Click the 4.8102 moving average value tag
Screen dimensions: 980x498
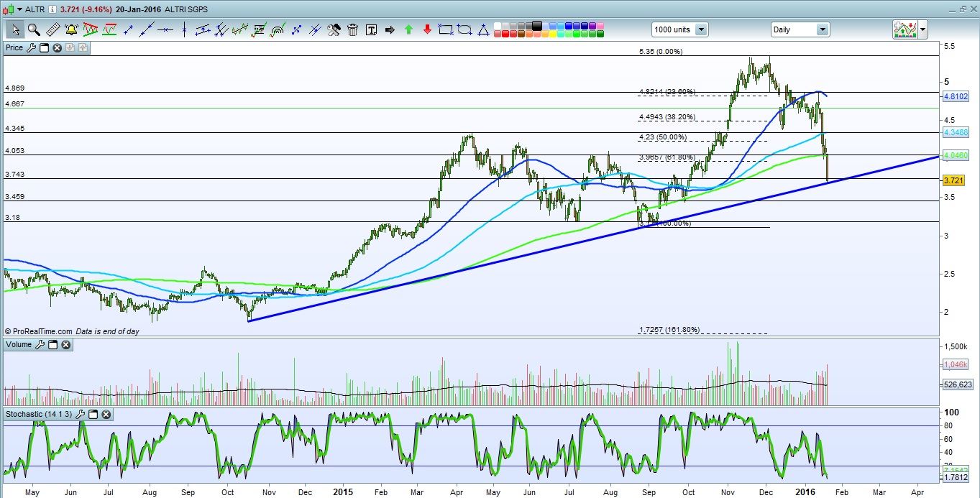[x=955, y=96]
